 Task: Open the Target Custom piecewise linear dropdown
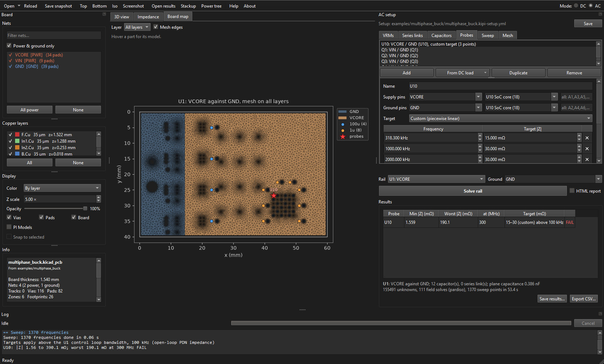(501, 119)
